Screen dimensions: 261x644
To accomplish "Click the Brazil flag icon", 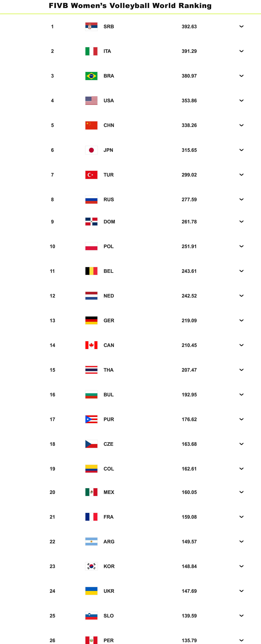I will point(91,76).
